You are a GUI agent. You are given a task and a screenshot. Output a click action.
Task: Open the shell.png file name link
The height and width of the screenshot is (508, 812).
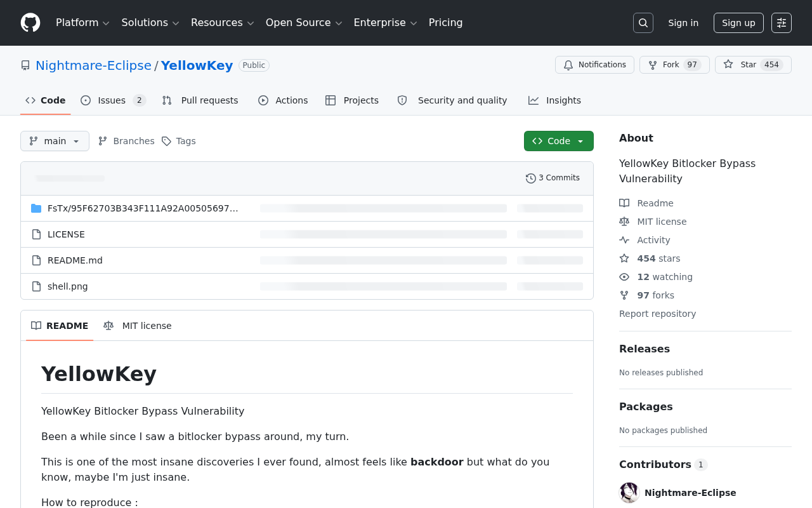click(x=68, y=286)
